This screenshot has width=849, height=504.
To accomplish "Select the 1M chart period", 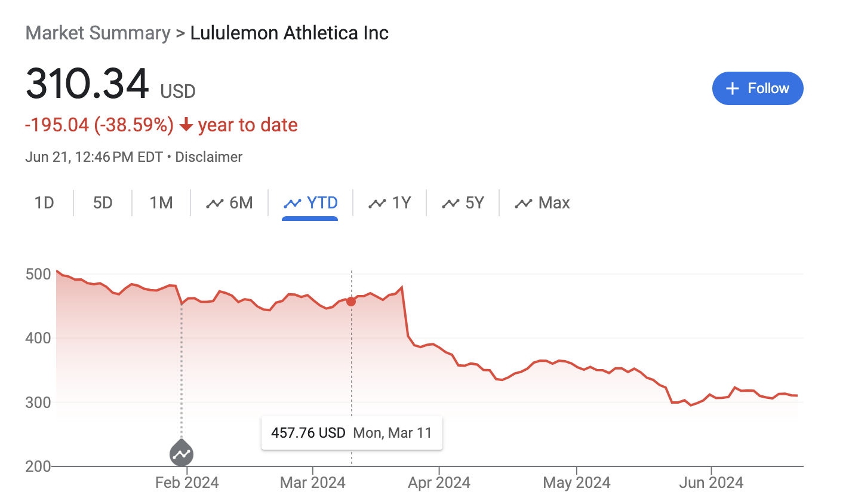I will 161,202.
